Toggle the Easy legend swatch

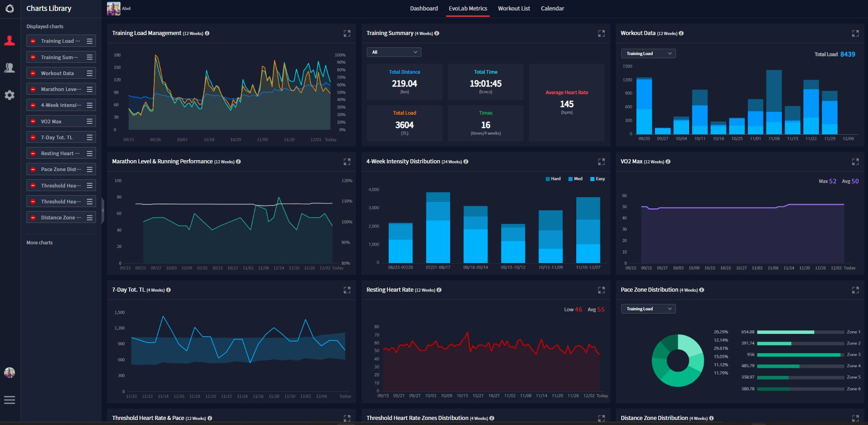pos(592,179)
